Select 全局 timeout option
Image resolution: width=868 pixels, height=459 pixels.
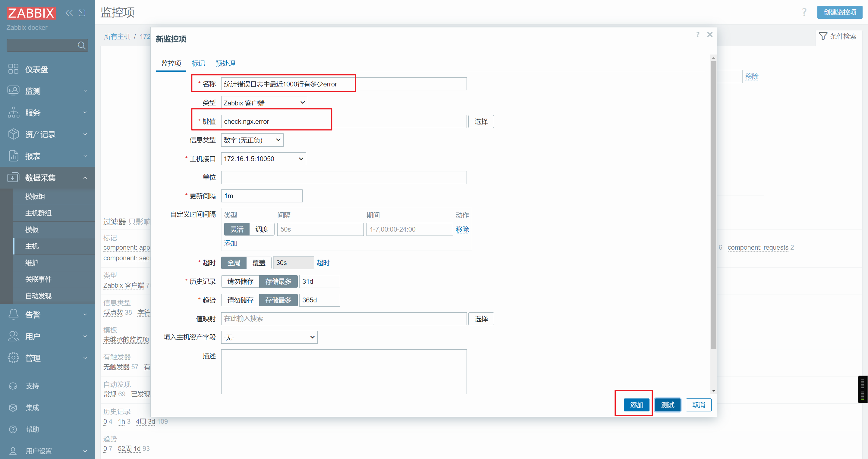(234, 263)
